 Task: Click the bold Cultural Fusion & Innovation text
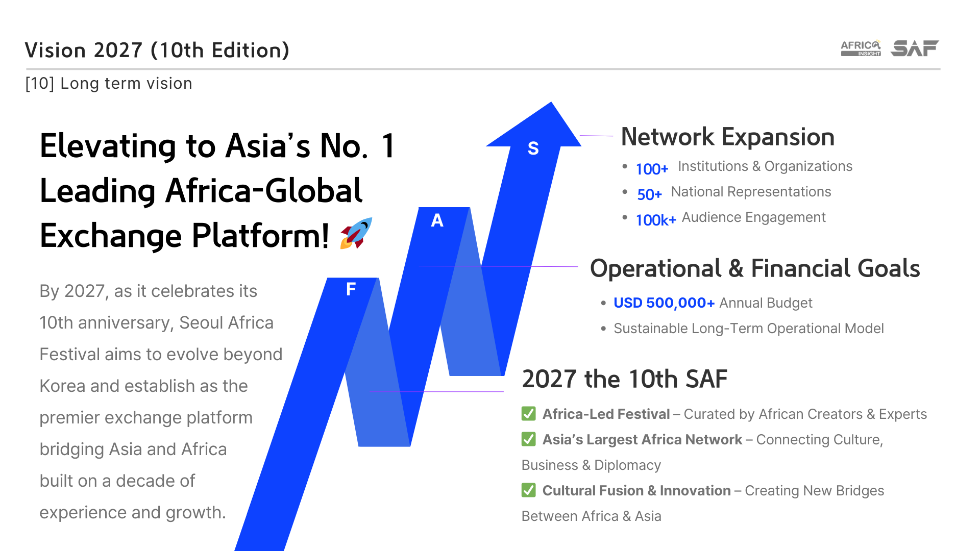click(636, 491)
